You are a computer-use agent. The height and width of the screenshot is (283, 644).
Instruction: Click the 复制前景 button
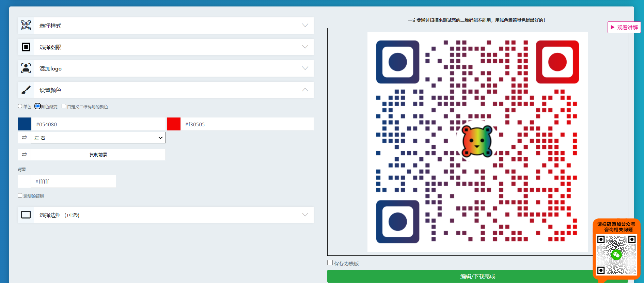(98, 155)
